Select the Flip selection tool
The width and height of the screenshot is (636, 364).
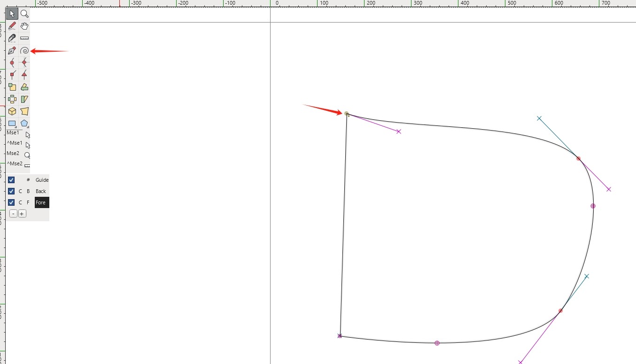click(12, 99)
